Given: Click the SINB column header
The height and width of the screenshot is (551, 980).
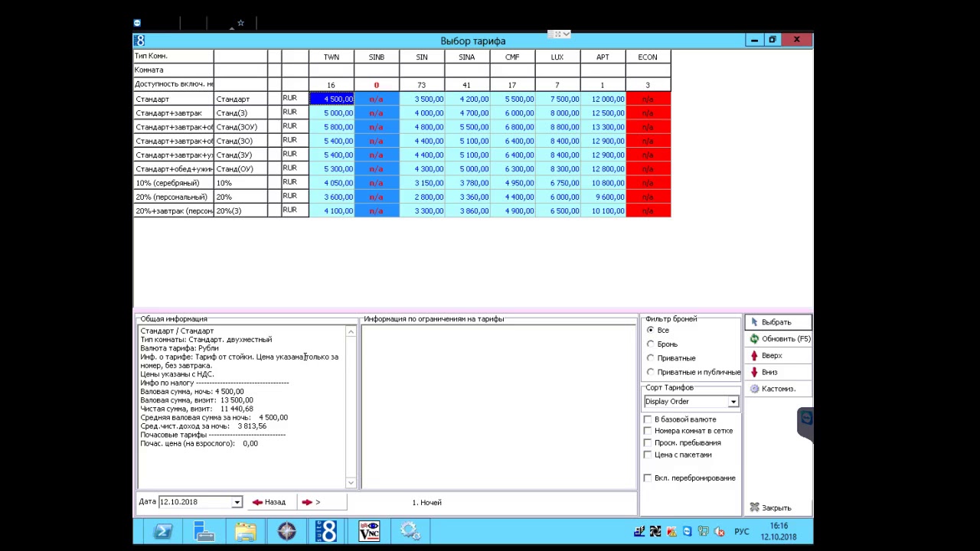Looking at the screenshot, I should (x=376, y=57).
